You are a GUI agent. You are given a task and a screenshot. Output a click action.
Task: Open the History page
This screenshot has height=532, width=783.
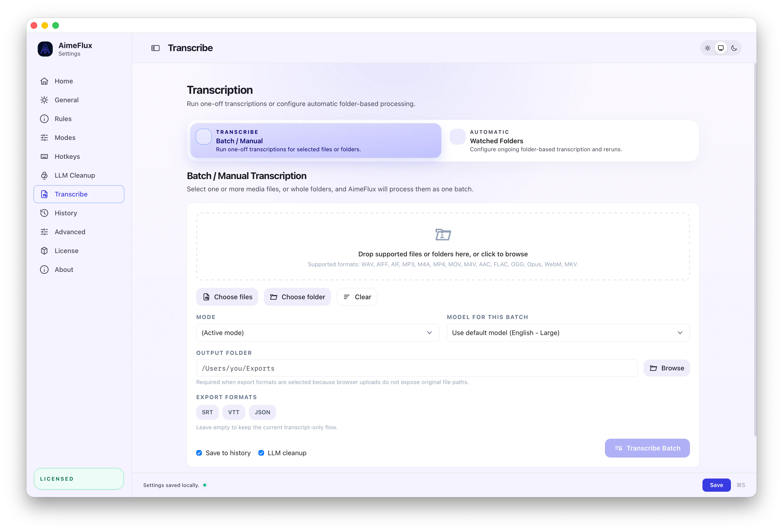point(79,213)
